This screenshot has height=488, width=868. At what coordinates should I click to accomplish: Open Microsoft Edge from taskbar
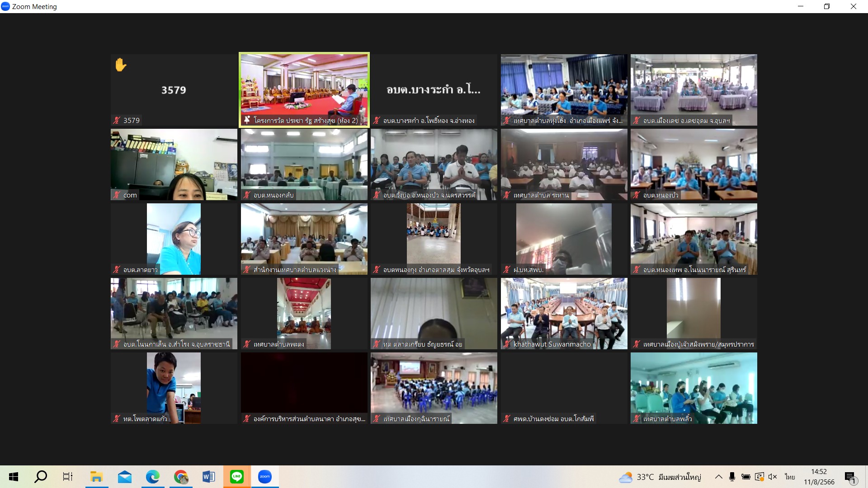(153, 477)
